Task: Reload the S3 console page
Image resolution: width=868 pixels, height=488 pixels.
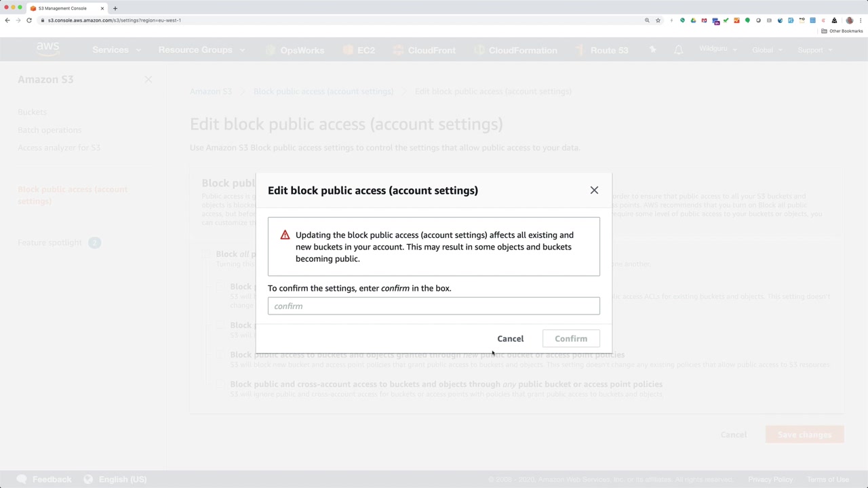Action: pyautogui.click(x=29, y=20)
